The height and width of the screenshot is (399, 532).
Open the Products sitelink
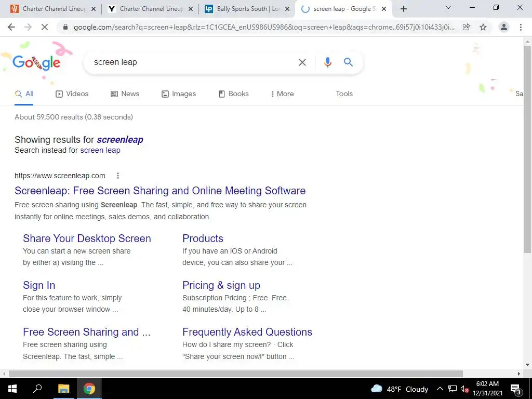coord(203,238)
